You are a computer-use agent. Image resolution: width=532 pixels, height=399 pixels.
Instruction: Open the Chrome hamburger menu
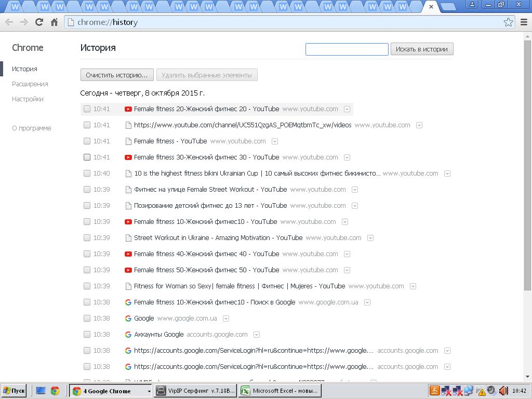click(524, 22)
